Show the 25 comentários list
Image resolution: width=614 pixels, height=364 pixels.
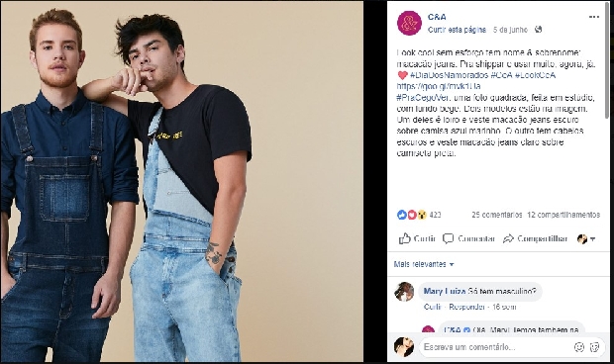(496, 215)
